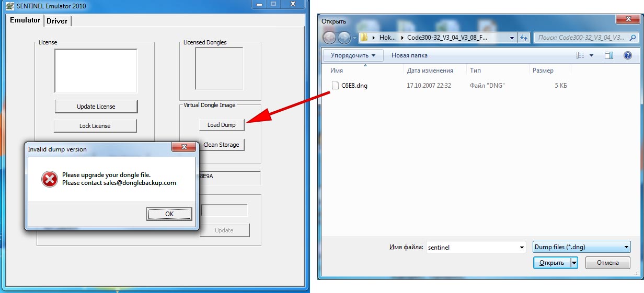This screenshot has width=644, height=293.
Task: Expand the recent pages arrow next to the nav buttons
Action: click(354, 38)
